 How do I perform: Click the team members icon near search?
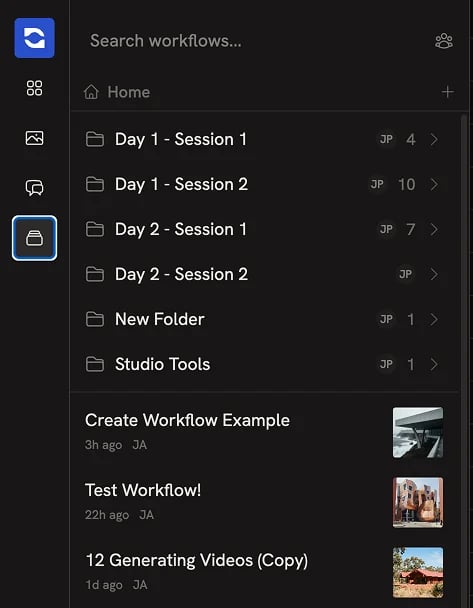(444, 41)
